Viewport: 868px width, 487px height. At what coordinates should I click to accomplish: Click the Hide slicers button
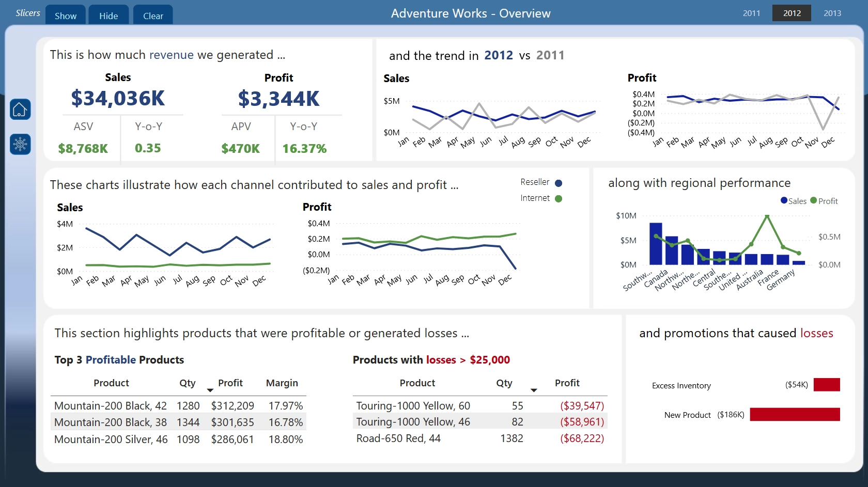[109, 15]
